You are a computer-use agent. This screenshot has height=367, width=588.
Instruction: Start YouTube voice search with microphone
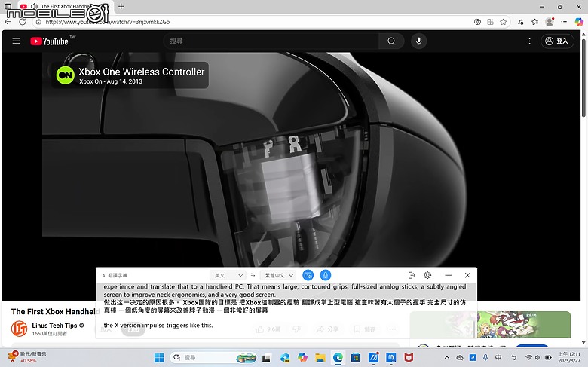coord(419,41)
